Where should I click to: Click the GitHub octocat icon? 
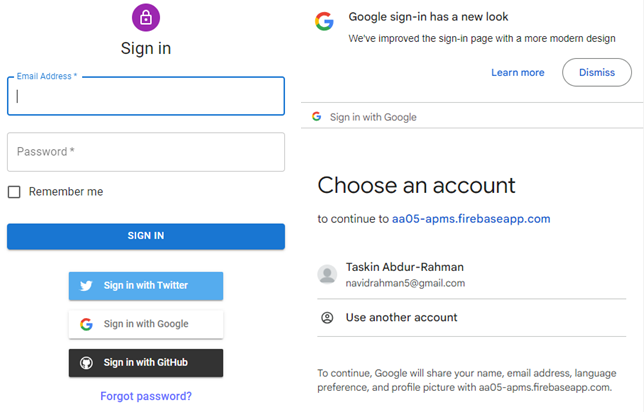(x=86, y=363)
